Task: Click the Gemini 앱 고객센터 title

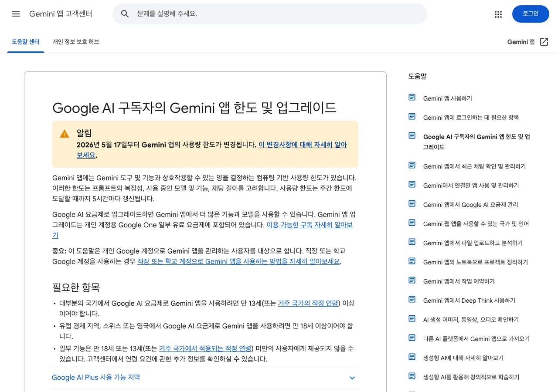Action: [61, 14]
